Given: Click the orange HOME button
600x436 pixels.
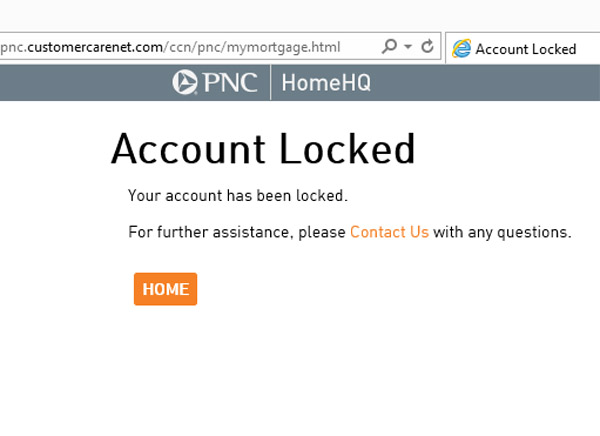Looking at the screenshot, I should coord(165,289).
